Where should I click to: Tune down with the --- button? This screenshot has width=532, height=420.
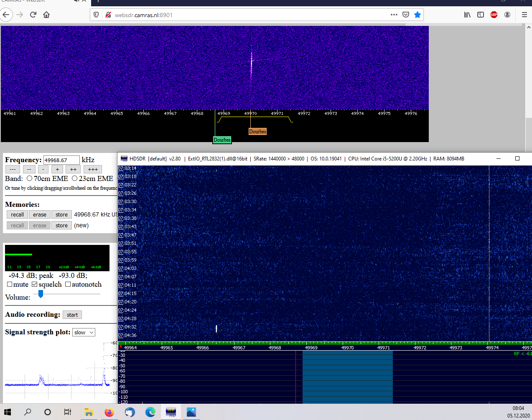click(x=13, y=169)
